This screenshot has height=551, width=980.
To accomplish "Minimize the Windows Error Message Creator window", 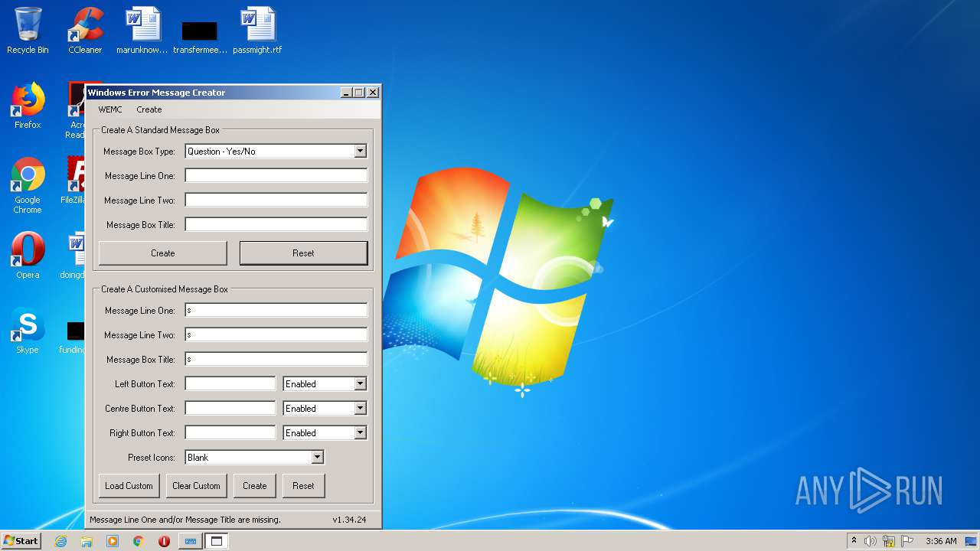I will click(x=347, y=93).
